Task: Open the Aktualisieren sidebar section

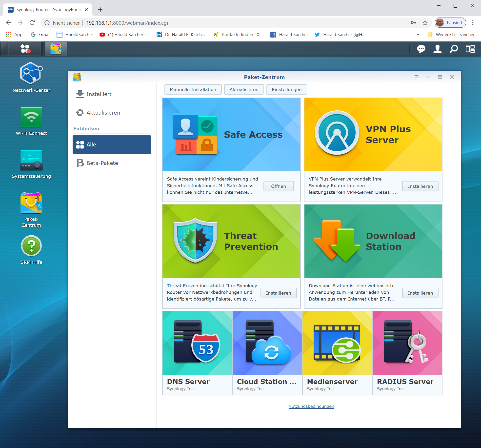Action: [103, 113]
